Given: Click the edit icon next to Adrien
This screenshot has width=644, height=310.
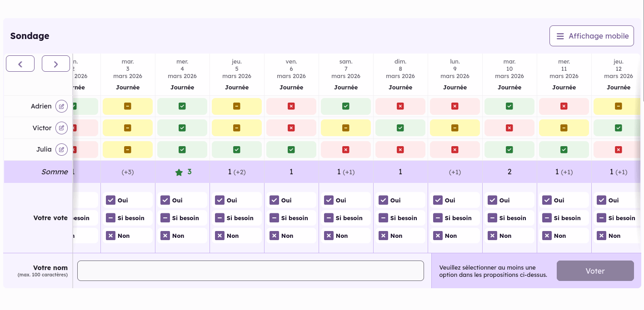Looking at the screenshot, I should click(x=61, y=106).
